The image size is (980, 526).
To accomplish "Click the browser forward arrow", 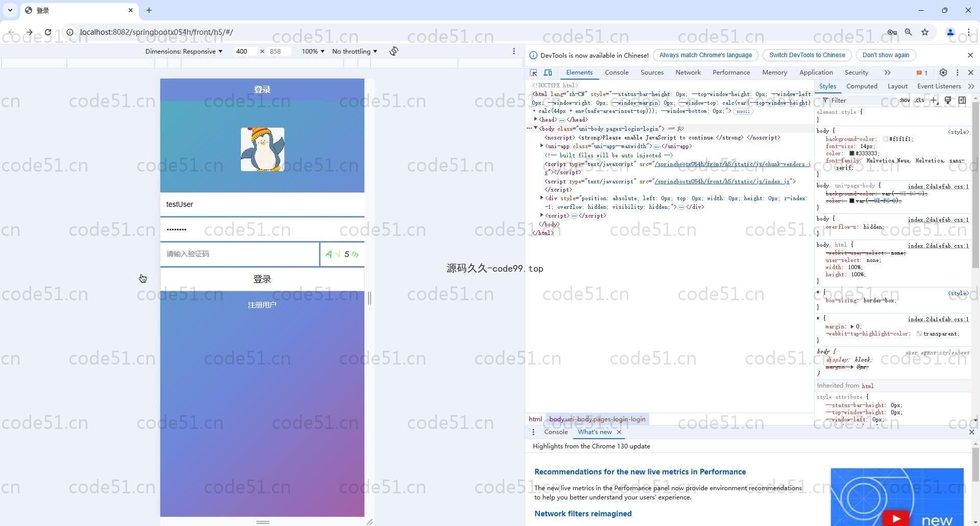I will pos(29,32).
